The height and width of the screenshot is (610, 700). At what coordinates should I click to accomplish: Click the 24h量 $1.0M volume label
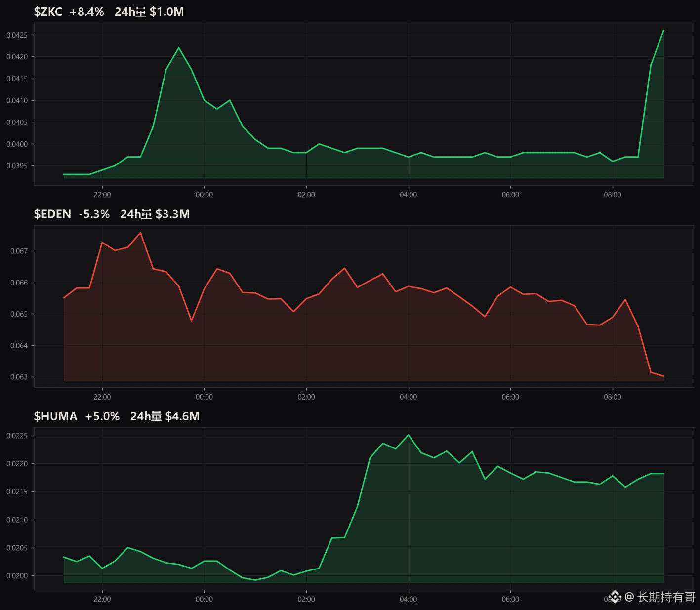coord(149,12)
